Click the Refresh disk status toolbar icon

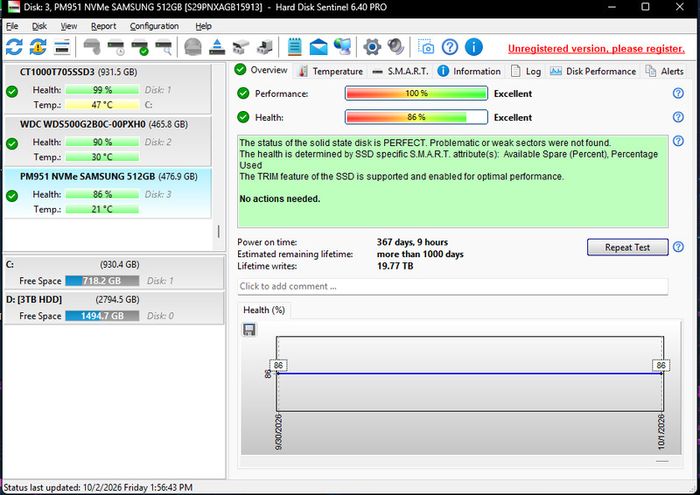pyautogui.click(x=14, y=47)
